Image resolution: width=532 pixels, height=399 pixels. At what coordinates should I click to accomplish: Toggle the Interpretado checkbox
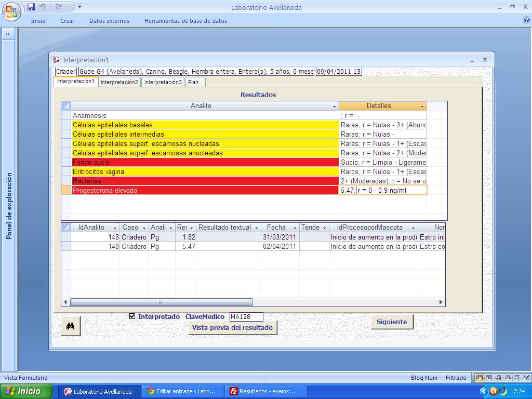click(x=132, y=316)
